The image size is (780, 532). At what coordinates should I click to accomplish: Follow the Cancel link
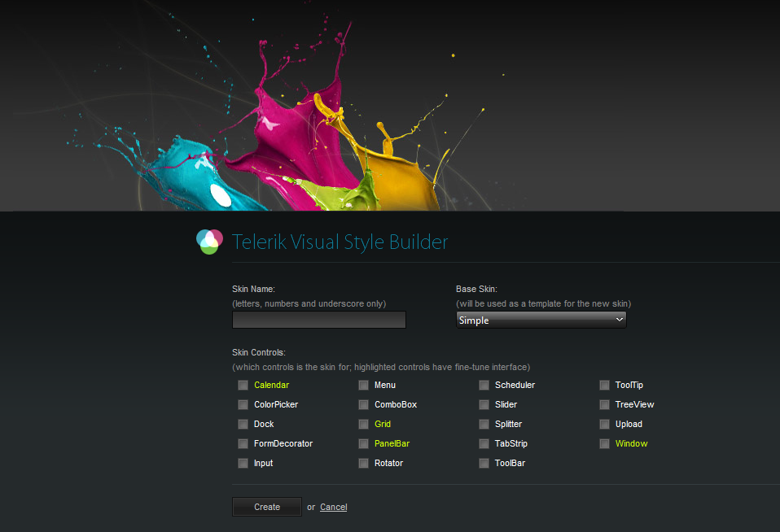[x=333, y=507]
